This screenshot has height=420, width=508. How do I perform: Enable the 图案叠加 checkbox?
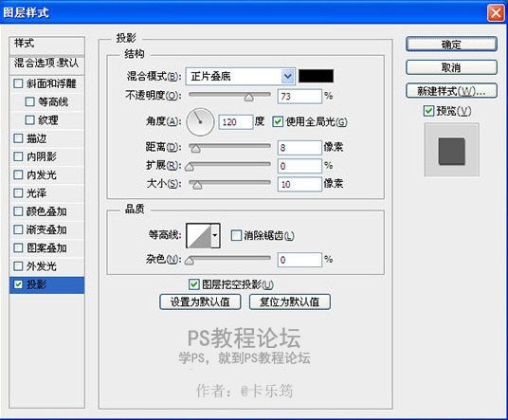click(18, 247)
